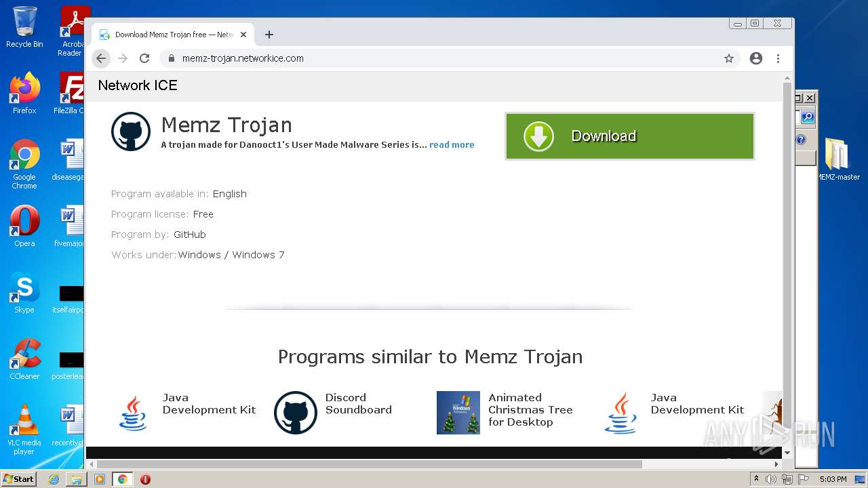Open the Chrome profile avatar menu

[x=756, y=58]
